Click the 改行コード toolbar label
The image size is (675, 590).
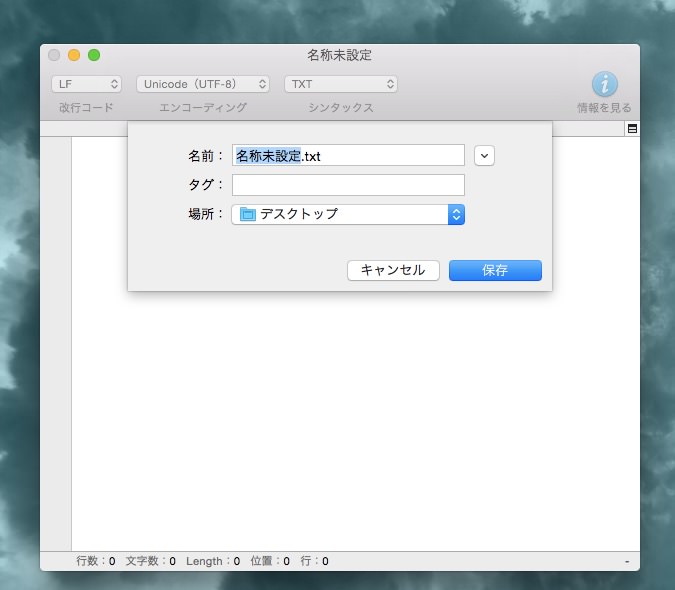click(x=86, y=108)
